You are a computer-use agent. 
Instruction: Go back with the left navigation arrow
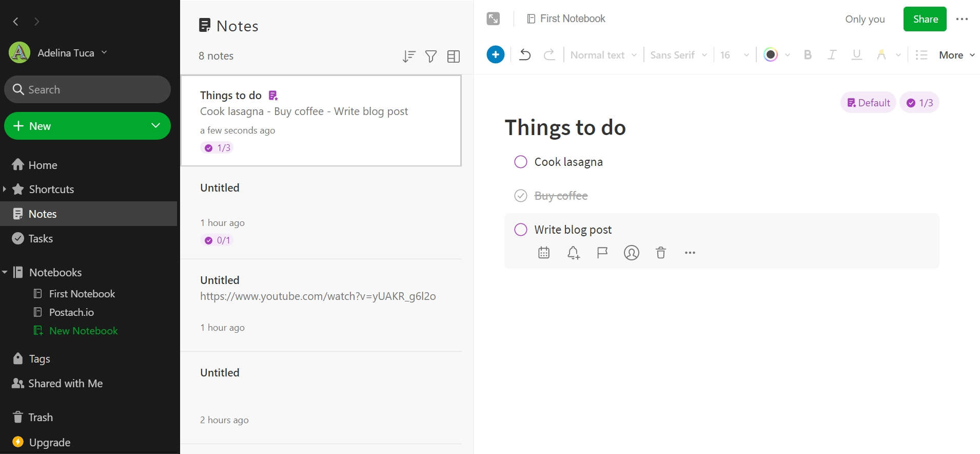(16, 22)
